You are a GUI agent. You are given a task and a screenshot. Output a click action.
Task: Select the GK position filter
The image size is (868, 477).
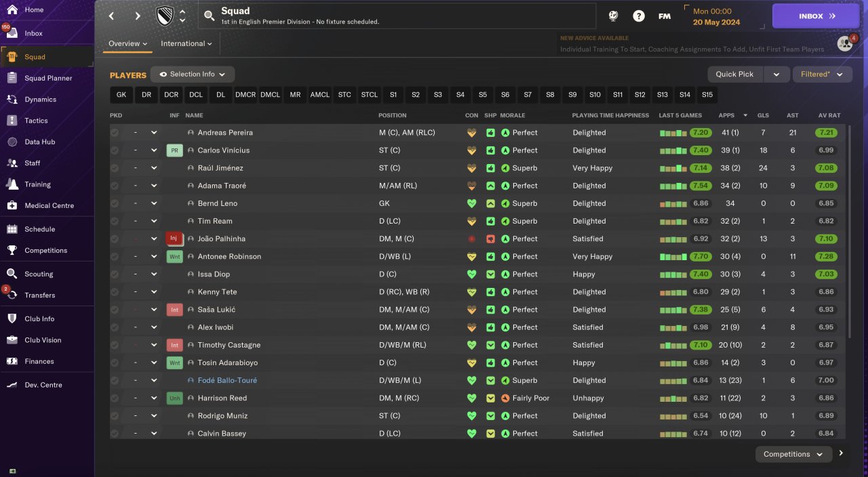[x=121, y=95]
